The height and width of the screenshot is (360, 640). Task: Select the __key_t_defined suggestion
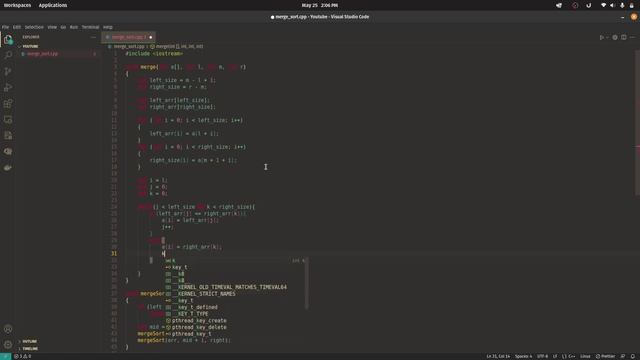pos(235,307)
